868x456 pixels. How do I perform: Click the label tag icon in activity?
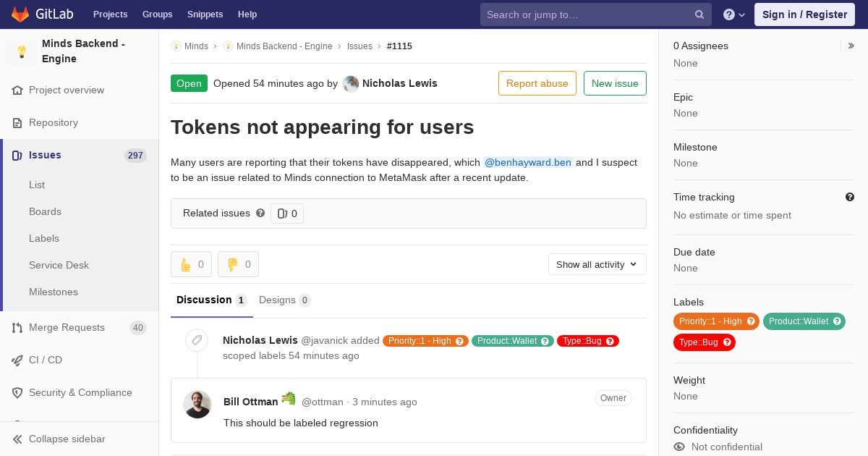coord(197,340)
